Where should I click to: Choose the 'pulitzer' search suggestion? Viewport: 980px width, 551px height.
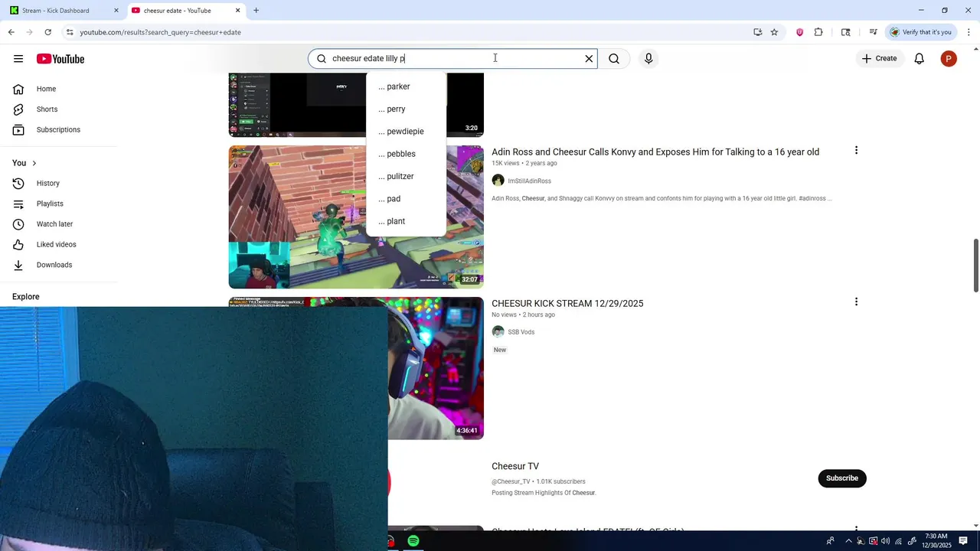[406, 176]
